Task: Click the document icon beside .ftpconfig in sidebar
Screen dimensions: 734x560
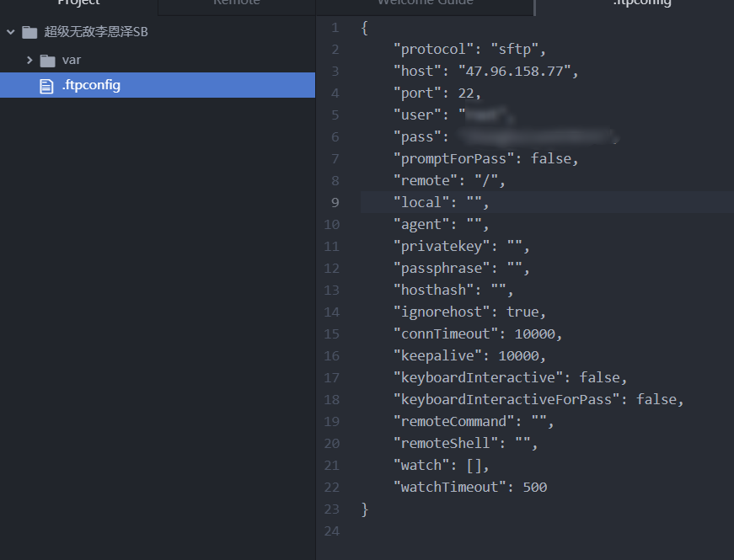Action: point(46,84)
